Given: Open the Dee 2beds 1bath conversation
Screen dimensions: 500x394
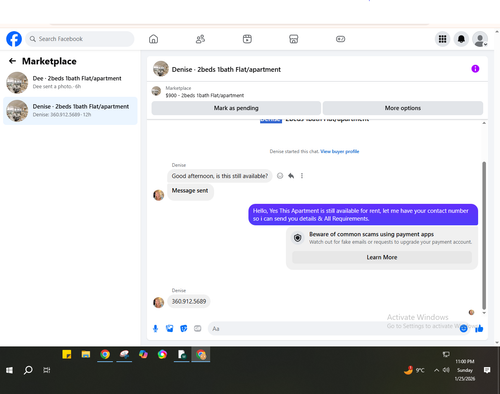Looking at the screenshot, I should click(70, 82).
